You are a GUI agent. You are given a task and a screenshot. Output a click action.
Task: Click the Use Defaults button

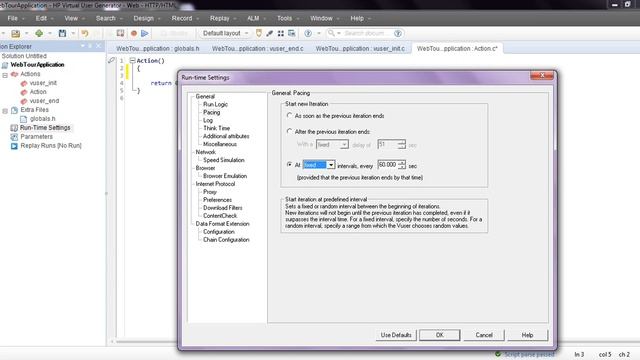(x=396, y=335)
